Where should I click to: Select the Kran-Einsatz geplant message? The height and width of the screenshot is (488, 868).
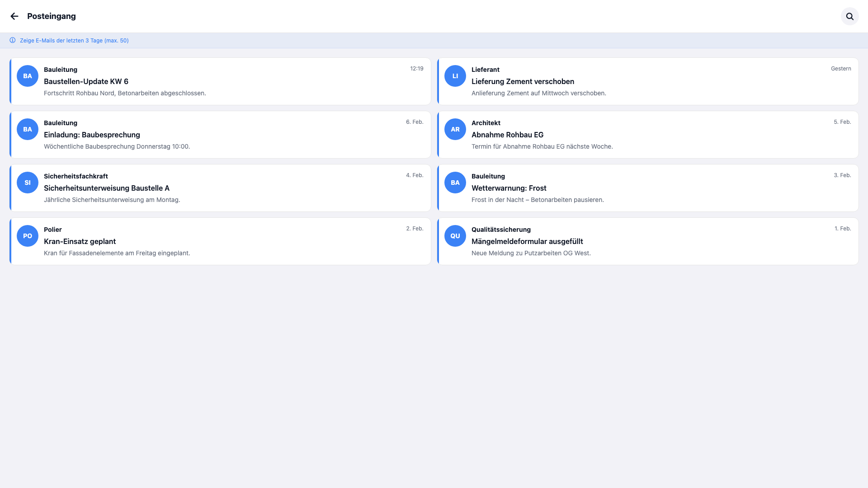point(80,241)
